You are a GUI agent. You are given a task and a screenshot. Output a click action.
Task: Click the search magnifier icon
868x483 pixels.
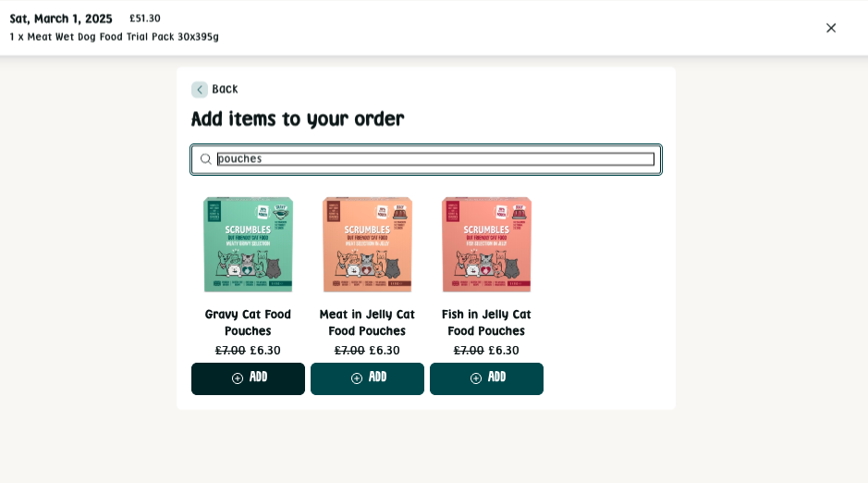[x=206, y=159]
